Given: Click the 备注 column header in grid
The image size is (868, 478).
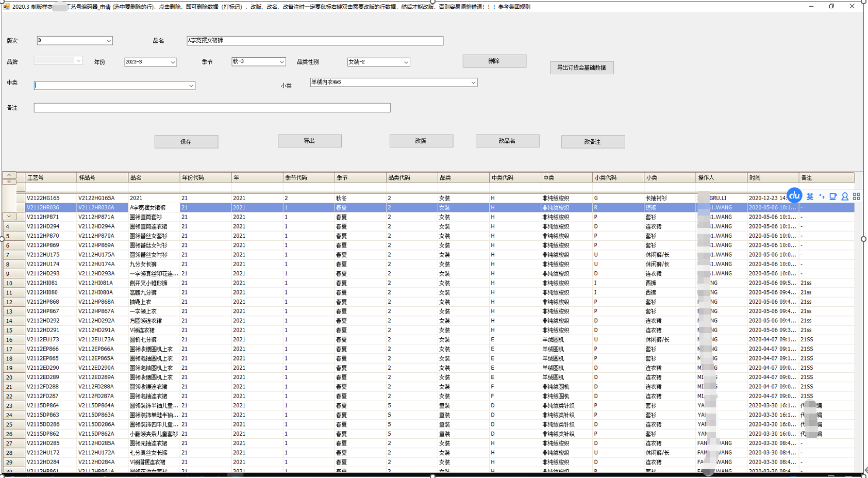Looking at the screenshot, I should click(827, 177).
